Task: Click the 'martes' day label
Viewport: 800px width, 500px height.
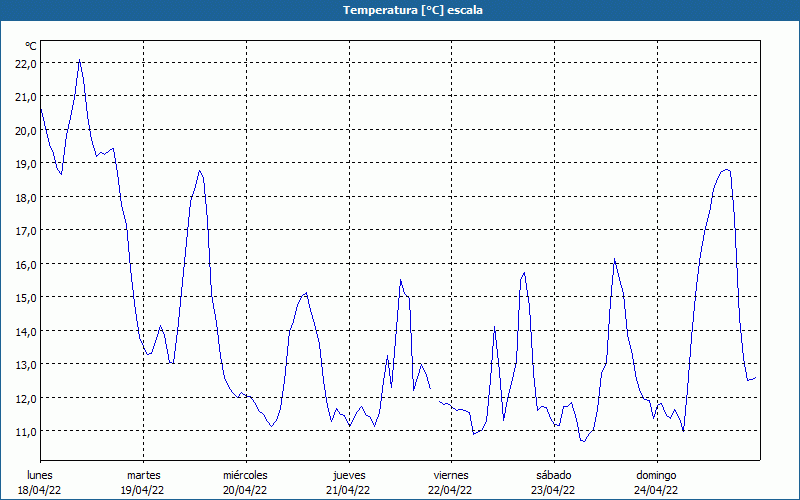Action: [144, 475]
